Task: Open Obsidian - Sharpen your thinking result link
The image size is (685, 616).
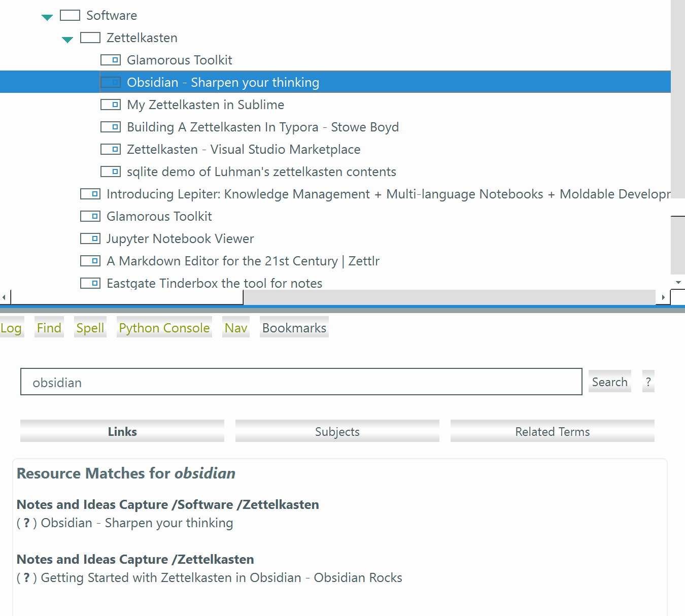Action: click(137, 523)
